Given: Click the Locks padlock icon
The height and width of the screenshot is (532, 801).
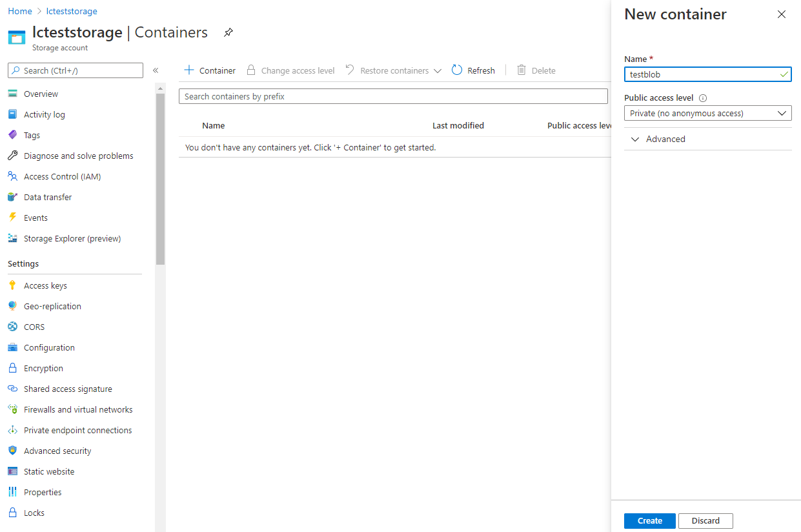Looking at the screenshot, I should tap(12, 513).
